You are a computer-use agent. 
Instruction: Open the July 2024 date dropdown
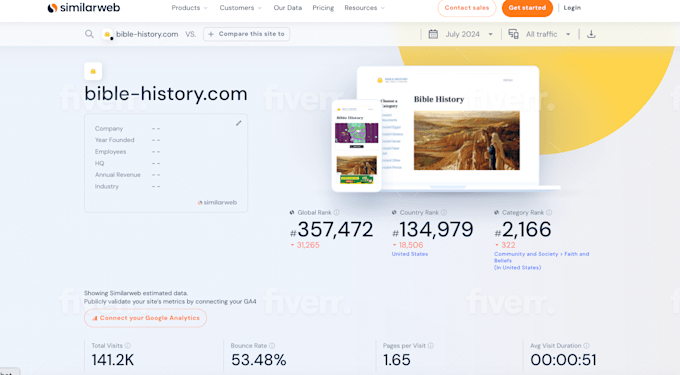469,34
